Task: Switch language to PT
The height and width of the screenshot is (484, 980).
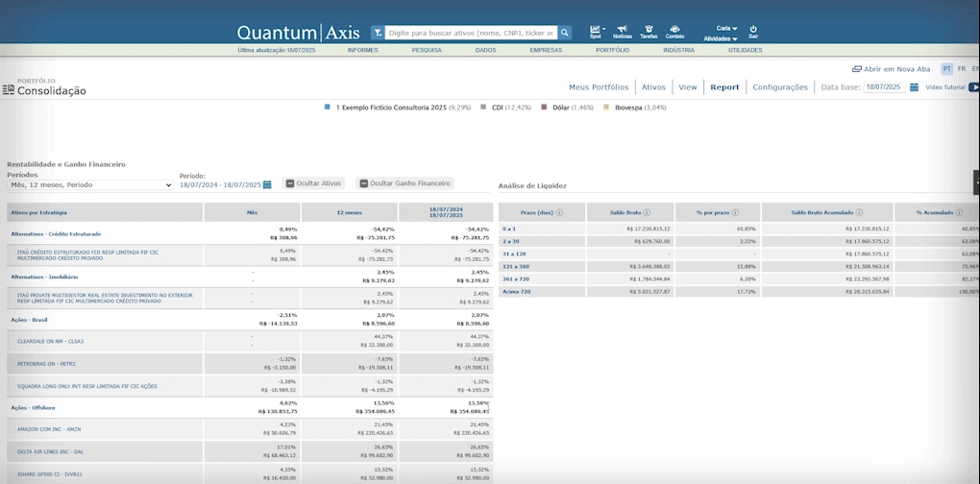Action: coord(946,69)
